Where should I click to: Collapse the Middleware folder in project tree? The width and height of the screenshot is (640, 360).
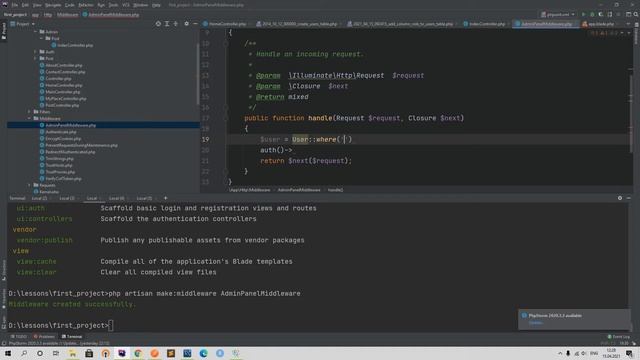point(29,118)
